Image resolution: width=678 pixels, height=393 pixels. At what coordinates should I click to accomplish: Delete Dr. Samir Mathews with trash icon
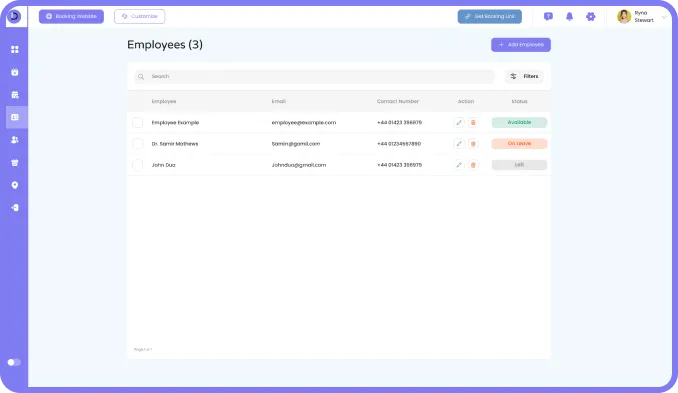pos(473,144)
